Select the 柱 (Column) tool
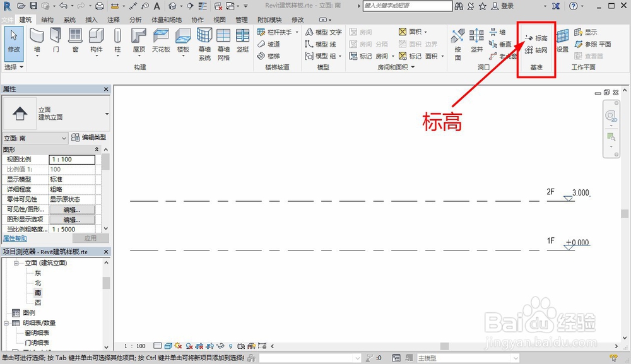 pyautogui.click(x=117, y=40)
